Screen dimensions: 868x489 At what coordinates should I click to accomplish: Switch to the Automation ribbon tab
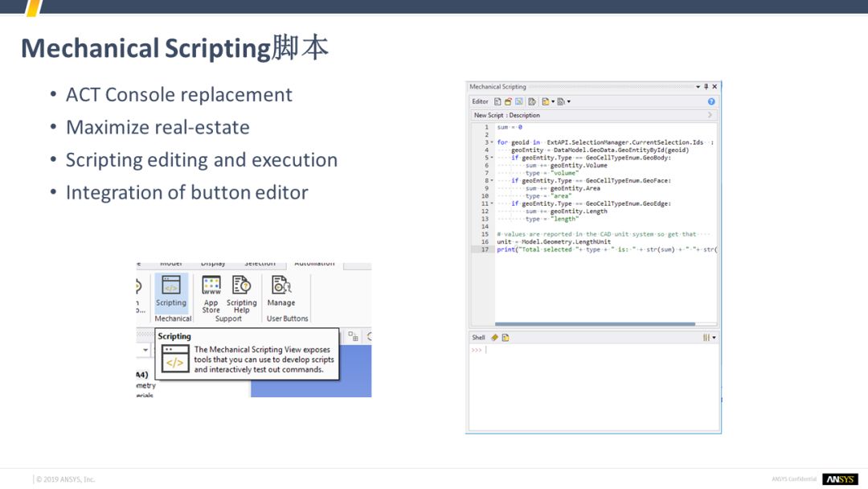tap(313, 264)
